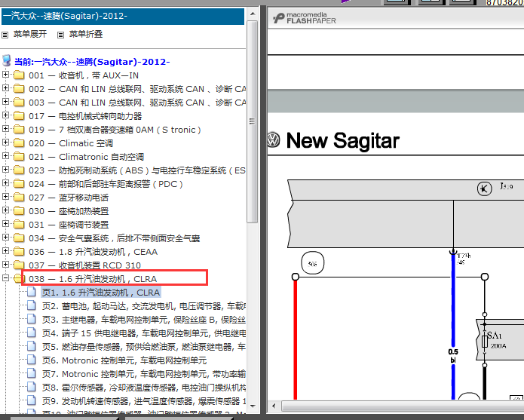This screenshot has height=420, width=524.
Task: Click folder icon of 020 Climatic 空调
Action: click(x=19, y=143)
